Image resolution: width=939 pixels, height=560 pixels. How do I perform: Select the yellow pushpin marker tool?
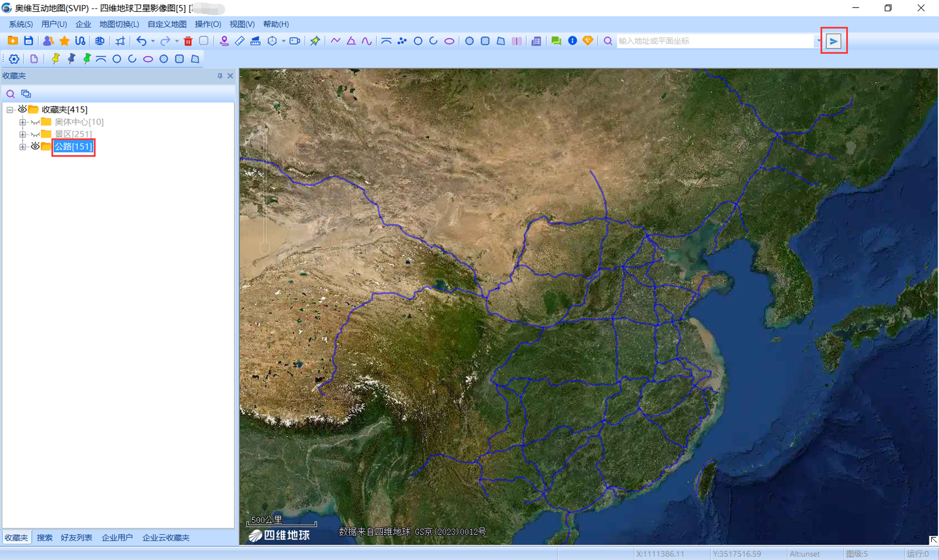[x=55, y=59]
